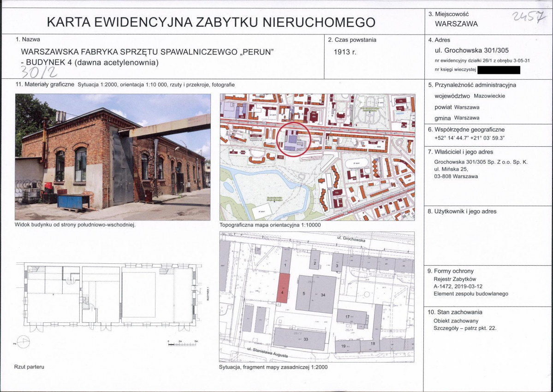Select '6. Współrzędne geograficzne' heading
Viewport: 553px width, 392px height.
(466, 130)
